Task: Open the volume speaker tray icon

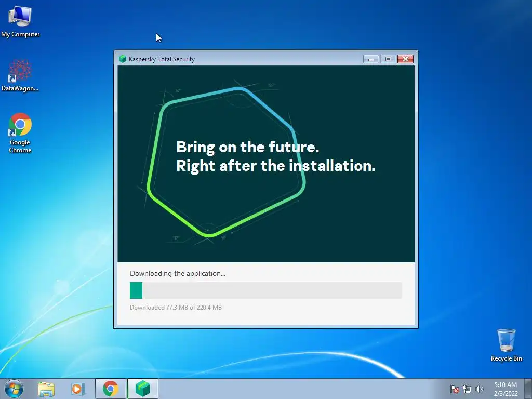Action: click(479, 389)
